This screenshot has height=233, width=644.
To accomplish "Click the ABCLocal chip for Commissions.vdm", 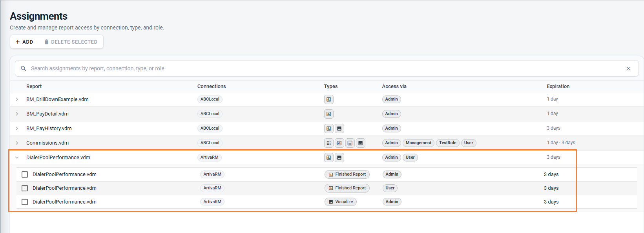I will (210, 143).
